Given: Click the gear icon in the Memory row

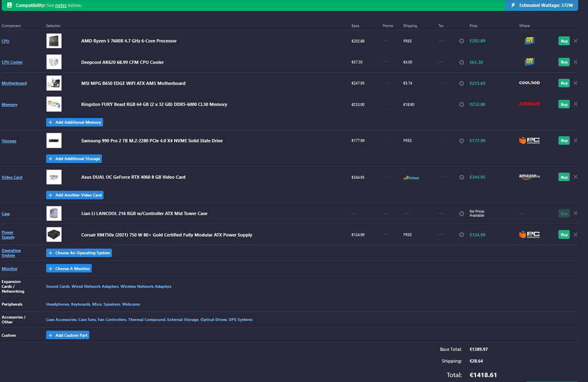Looking at the screenshot, I should point(462,104).
